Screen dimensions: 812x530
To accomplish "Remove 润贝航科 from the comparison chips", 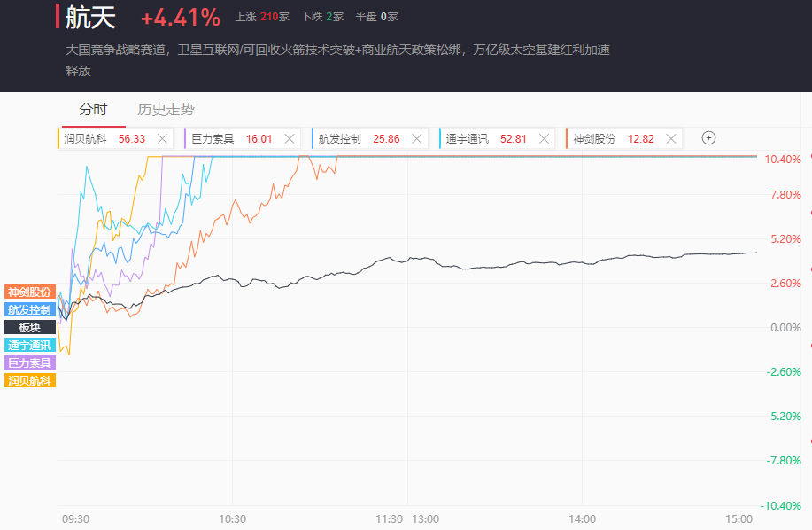I will (x=162, y=138).
